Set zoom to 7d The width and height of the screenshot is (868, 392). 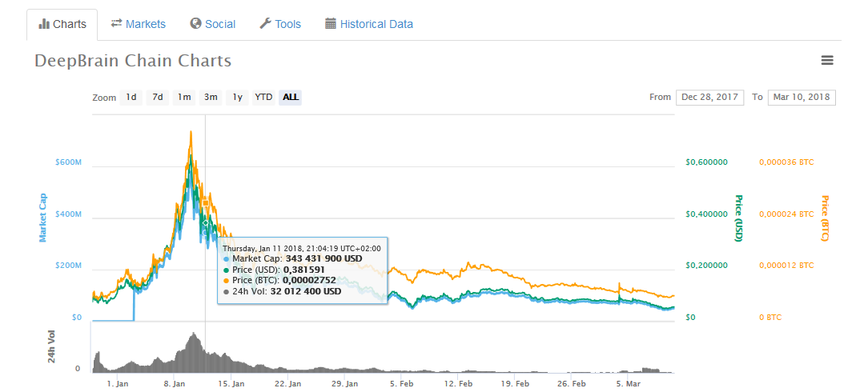pyautogui.click(x=158, y=98)
